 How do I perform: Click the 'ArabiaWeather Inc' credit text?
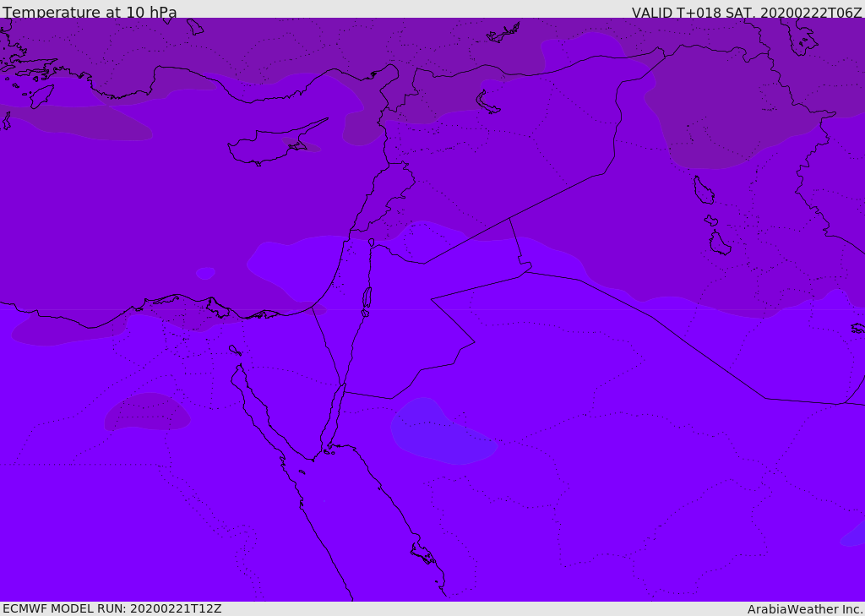coord(805,609)
